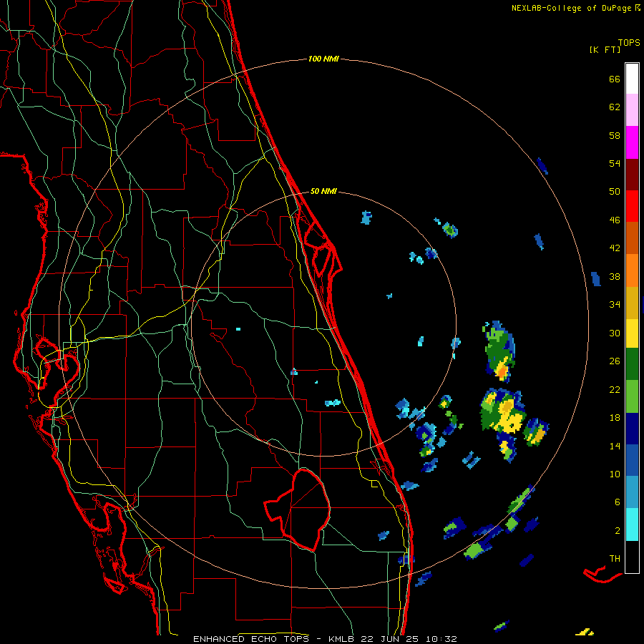Pick the bright red legend swatch

632,206
